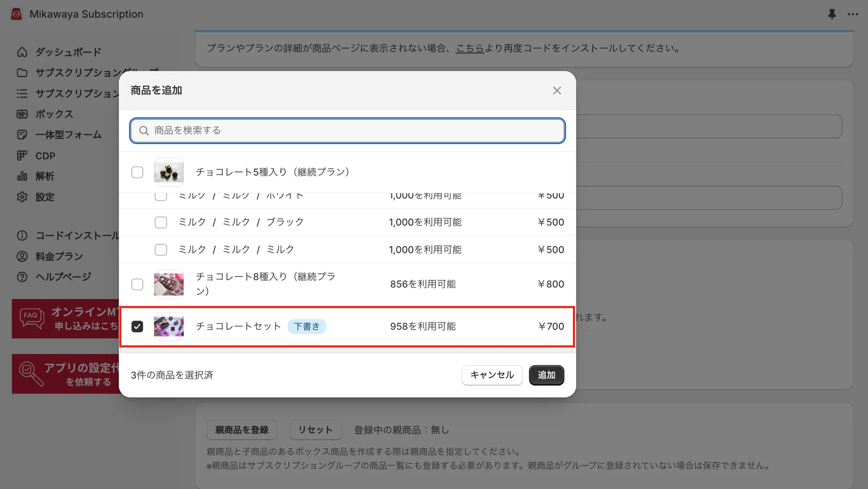Click the チョコレートセット product thumbnail

pyautogui.click(x=169, y=327)
